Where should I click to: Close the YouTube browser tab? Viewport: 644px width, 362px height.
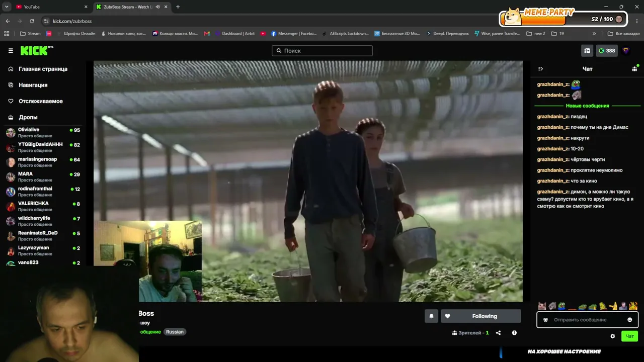86,7
